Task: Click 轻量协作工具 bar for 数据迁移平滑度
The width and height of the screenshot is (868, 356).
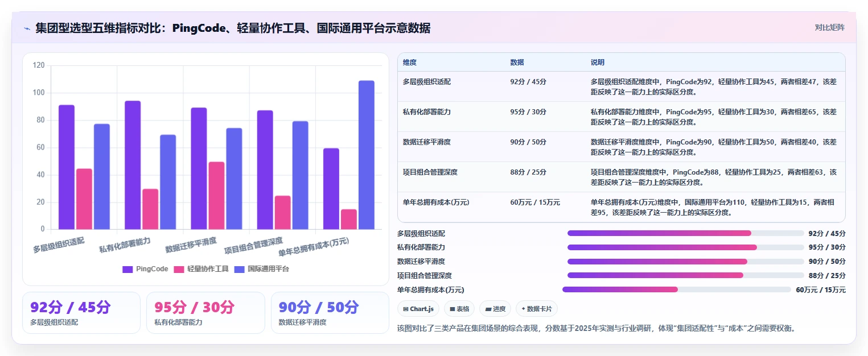Action: (x=216, y=196)
